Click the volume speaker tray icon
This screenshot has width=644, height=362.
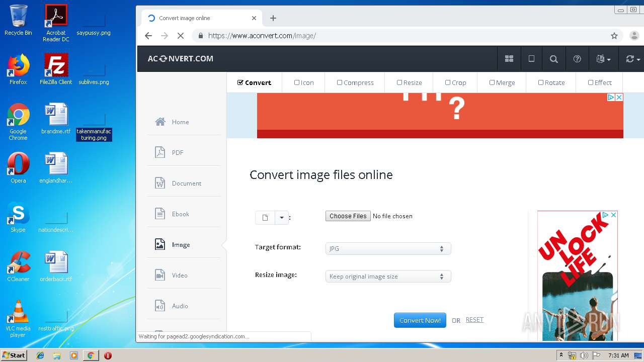[584, 355]
